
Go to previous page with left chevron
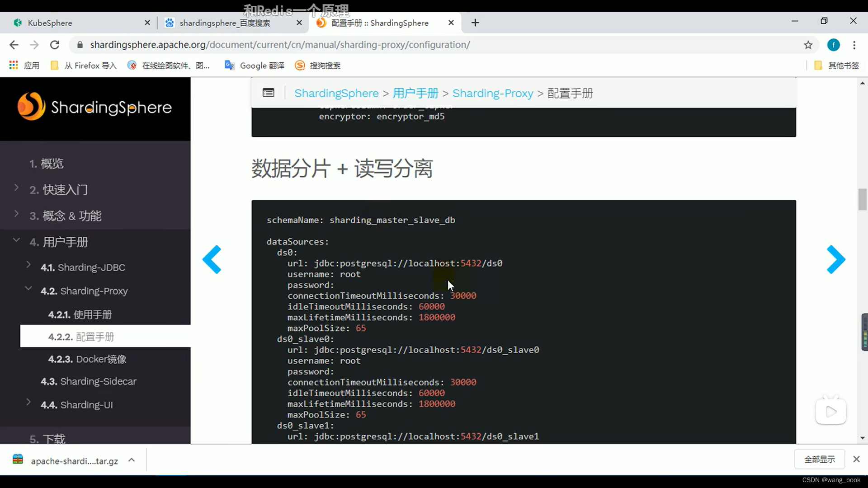click(x=212, y=259)
